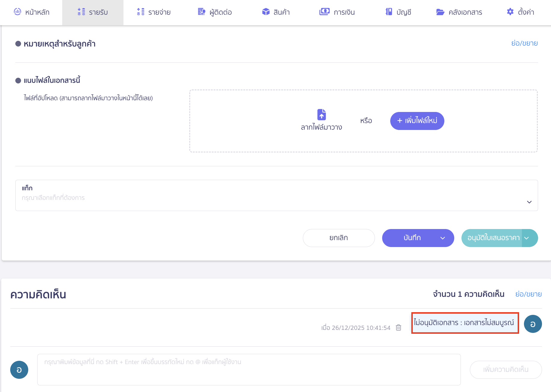Click the add comment button

(x=506, y=369)
